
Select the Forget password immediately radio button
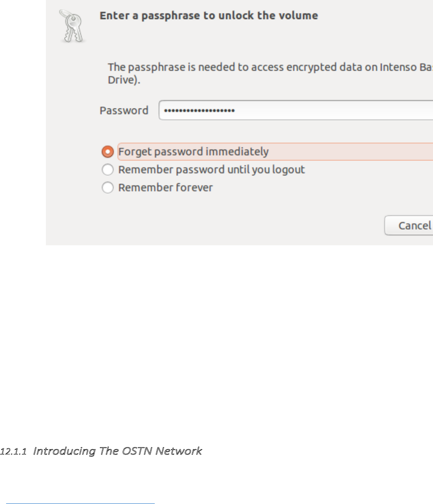coord(108,152)
